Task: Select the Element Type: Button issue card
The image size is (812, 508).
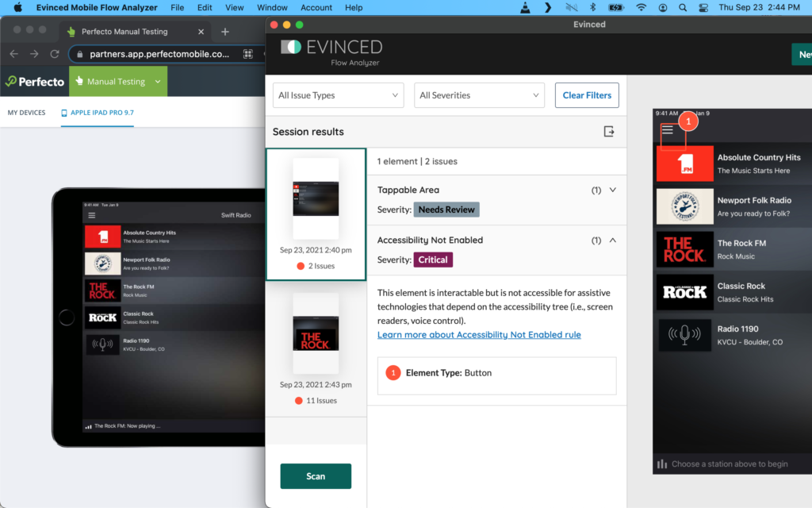Action: 496,375
